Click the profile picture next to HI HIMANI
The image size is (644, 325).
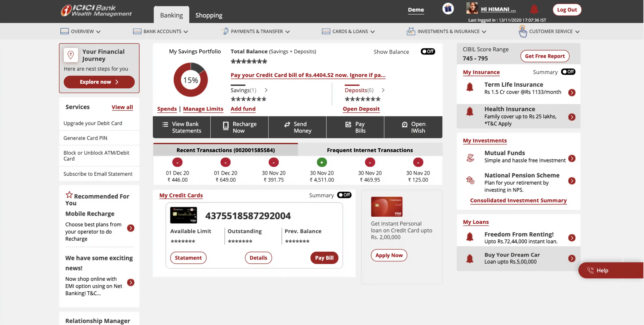472,8
